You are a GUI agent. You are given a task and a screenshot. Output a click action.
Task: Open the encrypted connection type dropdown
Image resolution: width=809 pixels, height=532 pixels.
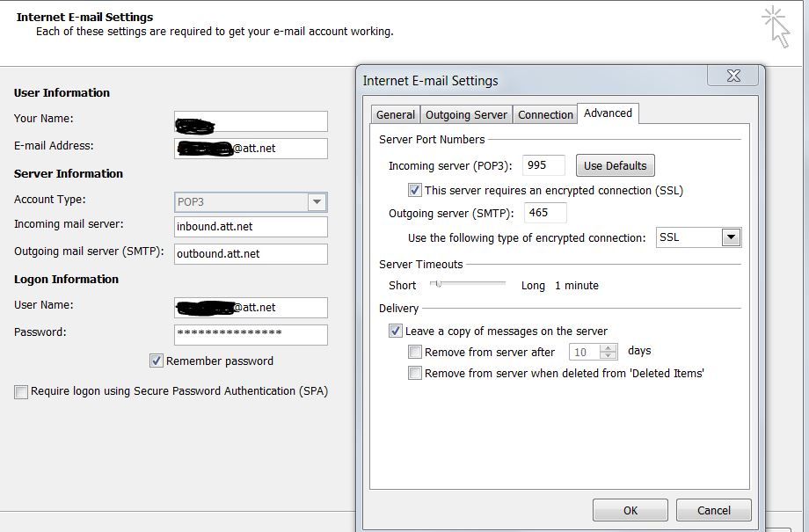(x=730, y=237)
